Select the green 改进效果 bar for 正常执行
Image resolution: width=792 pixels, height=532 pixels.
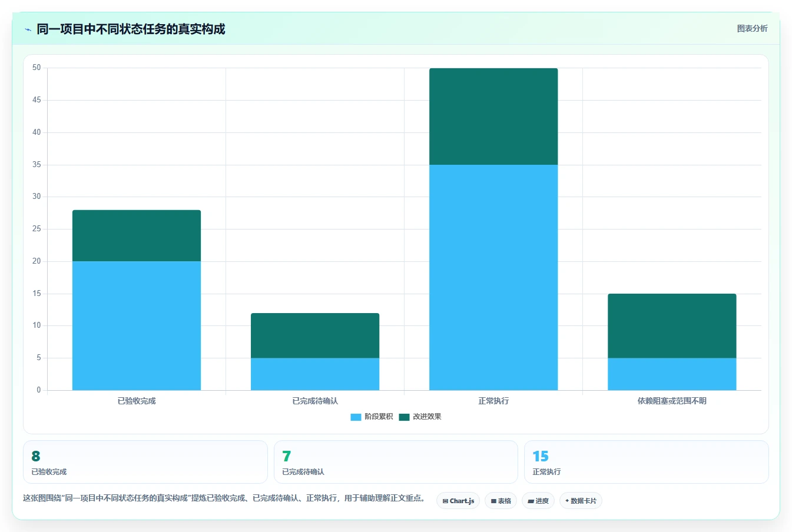[x=493, y=117]
